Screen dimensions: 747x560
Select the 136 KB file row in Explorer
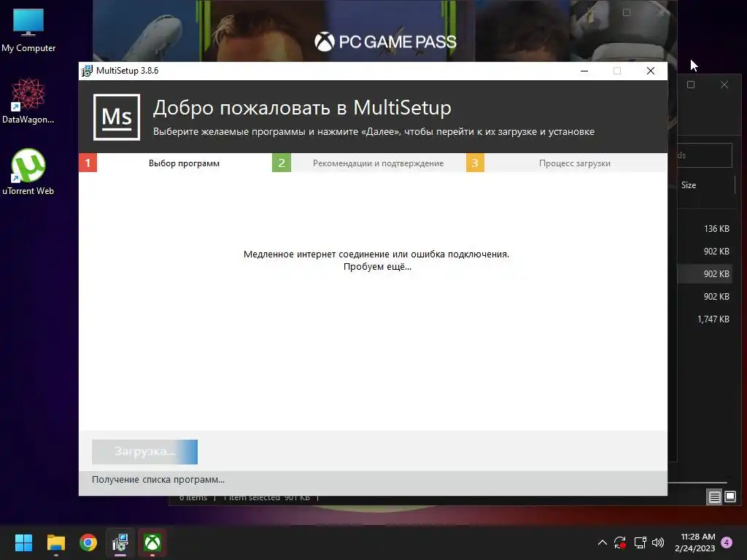point(704,228)
